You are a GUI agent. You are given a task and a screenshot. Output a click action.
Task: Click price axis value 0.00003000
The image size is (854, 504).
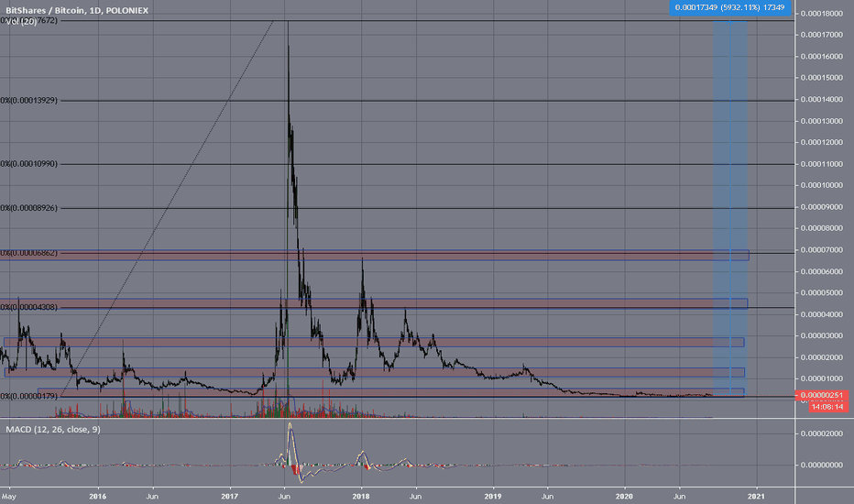[822, 335]
